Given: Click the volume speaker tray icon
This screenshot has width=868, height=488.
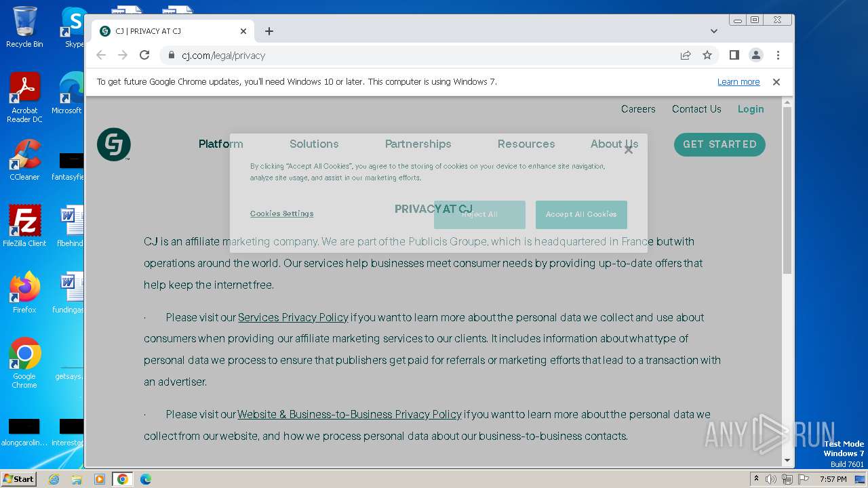Looking at the screenshot, I should tap(771, 479).
